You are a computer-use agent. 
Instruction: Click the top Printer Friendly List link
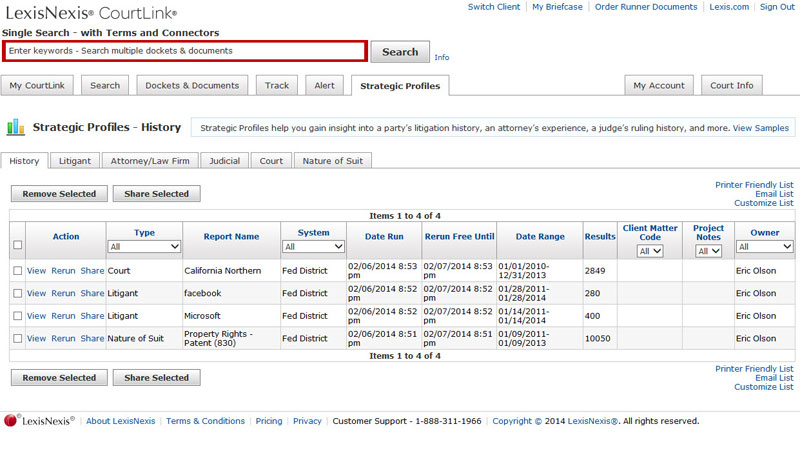(x=754, y=185)
